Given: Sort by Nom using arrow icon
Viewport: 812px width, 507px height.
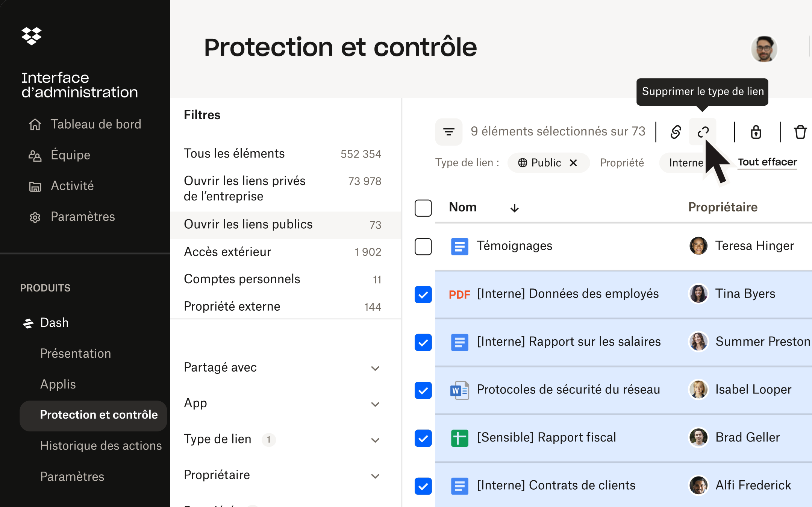Looking at the screenshot, I should point(514,208).
